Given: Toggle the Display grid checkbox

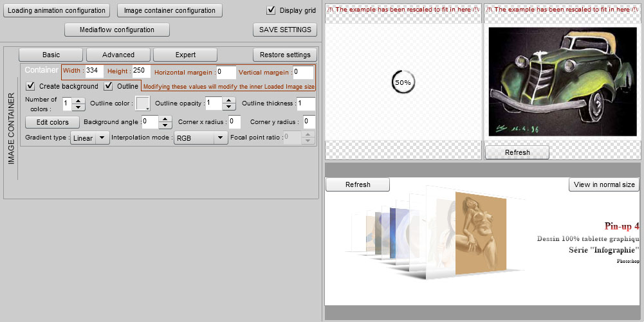Looking at the screenshot, I should 271,10.
